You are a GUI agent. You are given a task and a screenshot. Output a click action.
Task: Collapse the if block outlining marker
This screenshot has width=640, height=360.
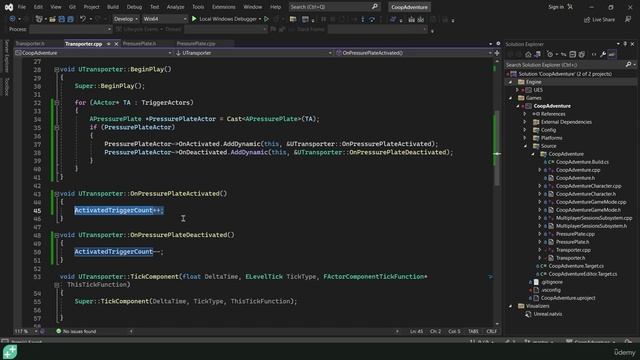pyautogui.click(x=57, y=127)
